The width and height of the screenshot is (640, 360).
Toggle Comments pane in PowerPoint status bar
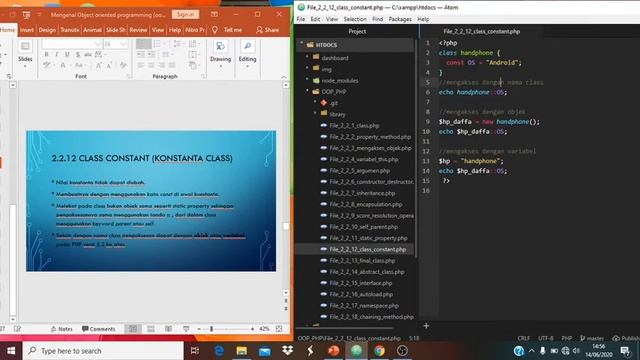tap(98, 329)
